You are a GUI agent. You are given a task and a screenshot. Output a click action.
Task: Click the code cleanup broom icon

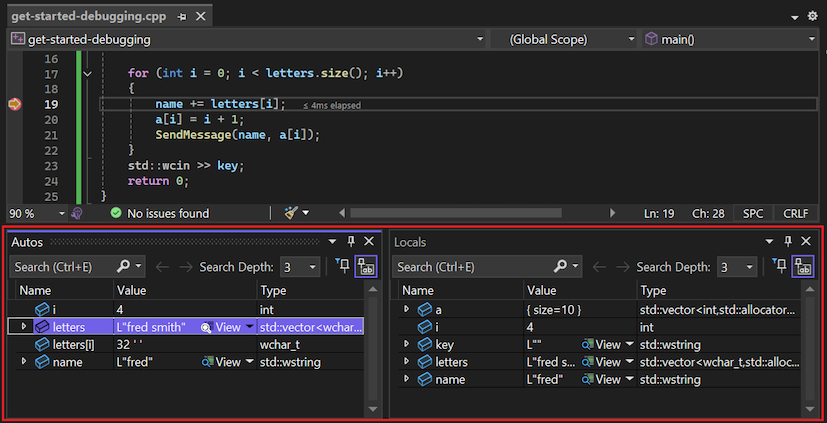tap(291, 213)
